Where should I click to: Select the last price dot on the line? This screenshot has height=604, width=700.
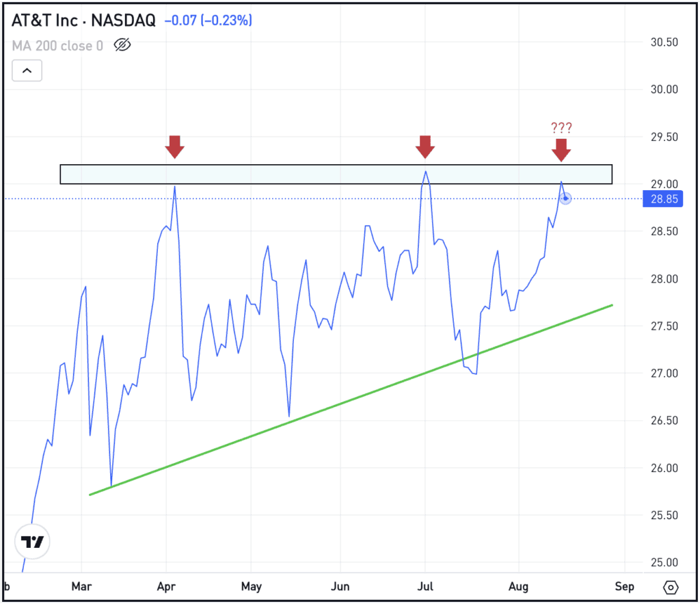tap(565, 198)
